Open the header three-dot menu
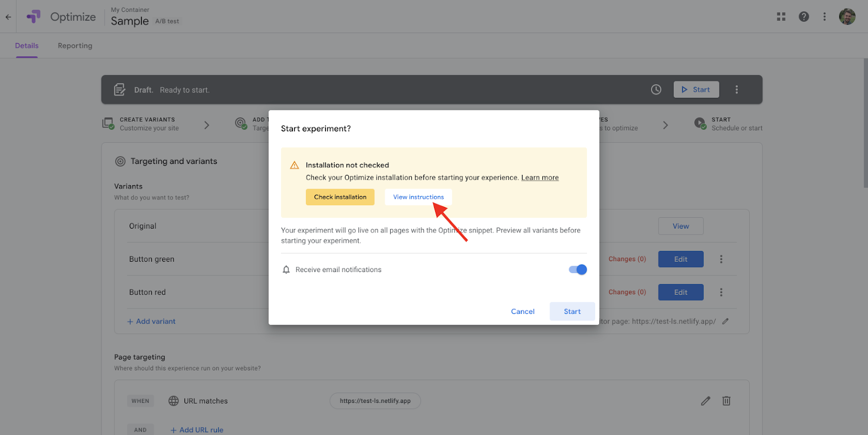 825,17
